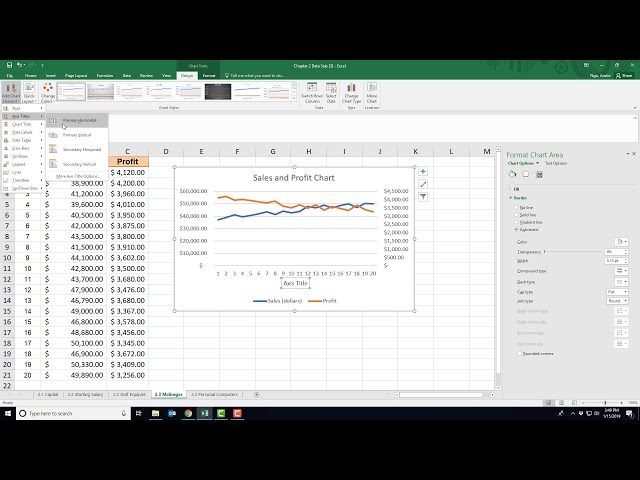This screenshot has width=640, height=480.
Task: Click the Chart Styles brush button beside chart
Action: coord(423,184)
